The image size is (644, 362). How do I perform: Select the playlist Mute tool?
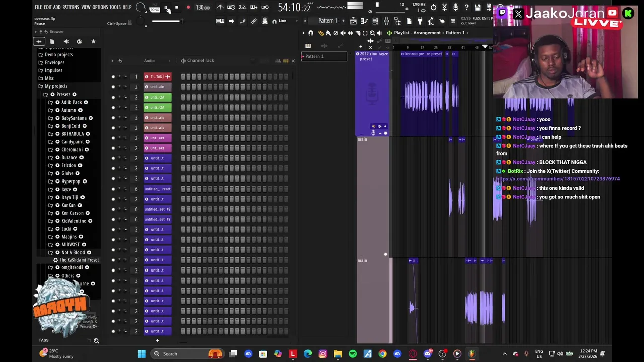click(x=343, y=33)
